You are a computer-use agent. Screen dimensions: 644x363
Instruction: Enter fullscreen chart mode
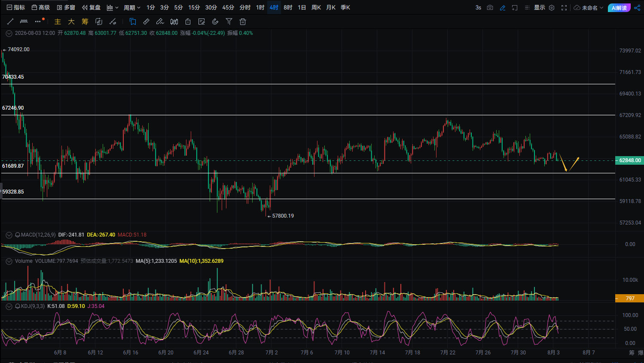[x=564, y=8]
